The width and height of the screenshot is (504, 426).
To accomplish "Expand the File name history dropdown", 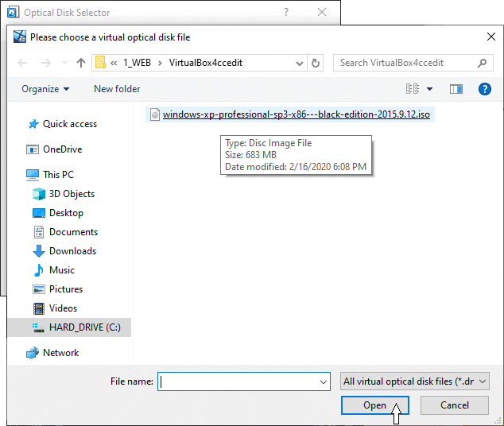I will (323, 382).
